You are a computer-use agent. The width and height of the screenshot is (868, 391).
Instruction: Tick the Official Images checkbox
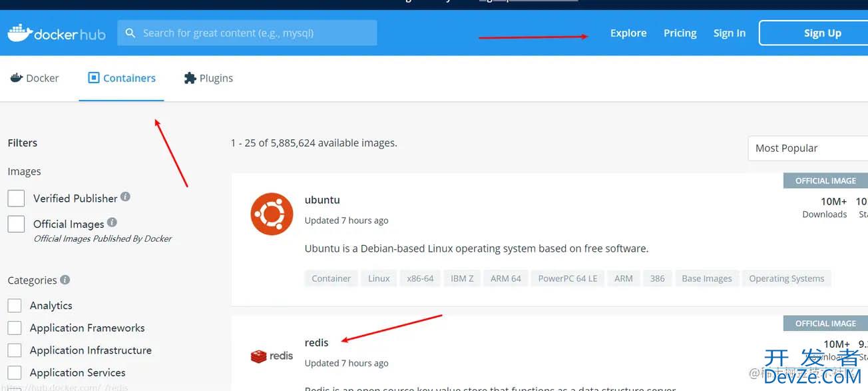(x=16, y=224)
